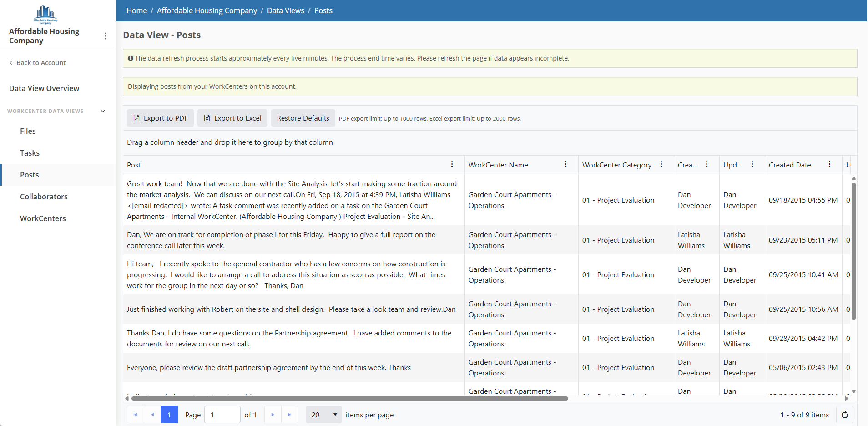The image size is (868, 426).
Task: Collapse WorkCenter Data Views section
Action: click(x=103, y=111)
